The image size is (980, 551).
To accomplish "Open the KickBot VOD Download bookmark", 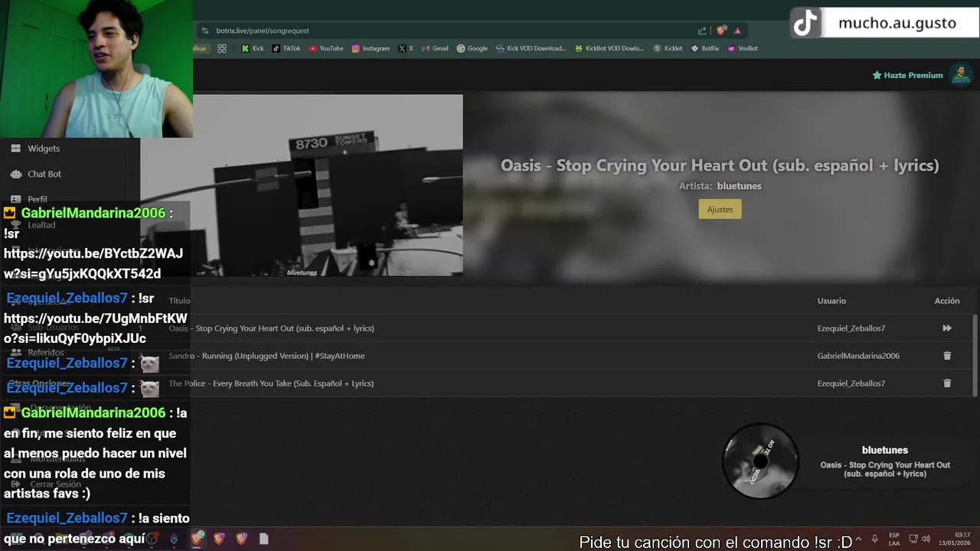I will click(609, 48).
